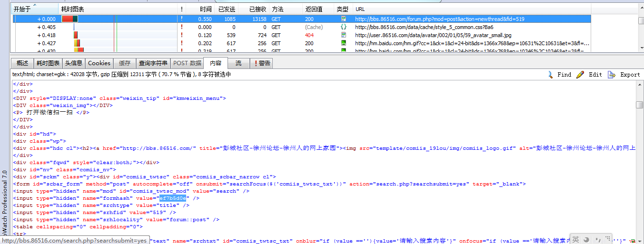Click content pane scrollbar up arrow
Screen dimensions: 644x244
tap(640, 85)
